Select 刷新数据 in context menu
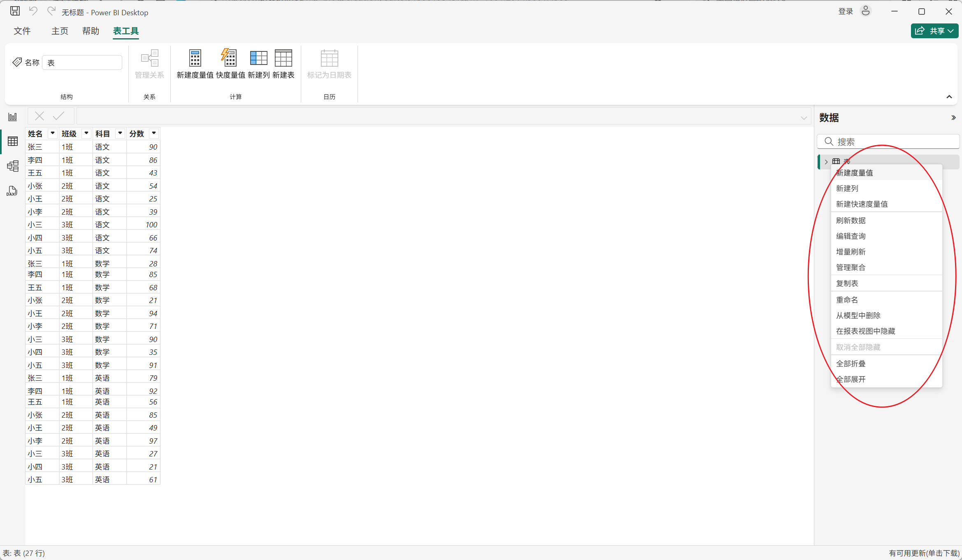962x560 pixels. [850, 220]
